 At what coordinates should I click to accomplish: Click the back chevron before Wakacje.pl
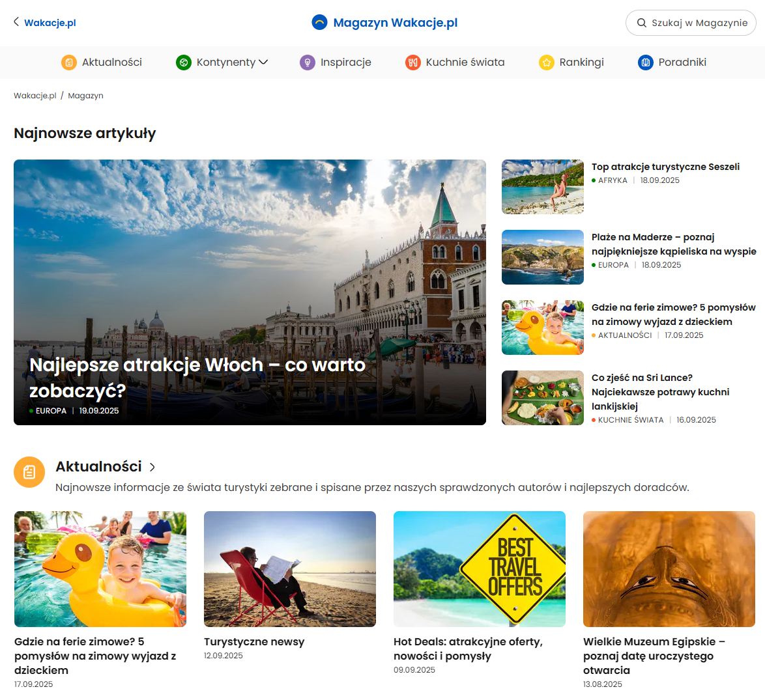[x=16, y=21]
